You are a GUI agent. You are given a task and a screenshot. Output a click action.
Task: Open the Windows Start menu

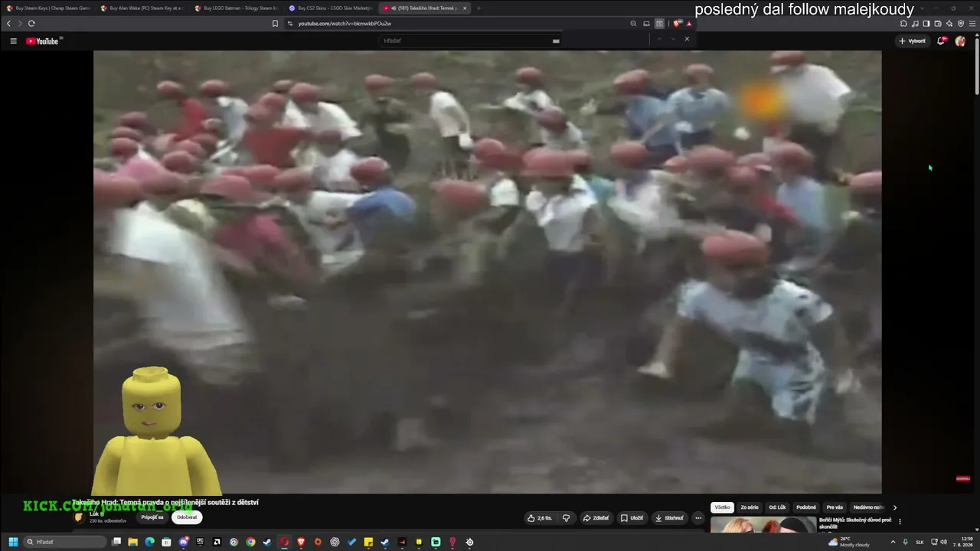[x=13, y=542]
